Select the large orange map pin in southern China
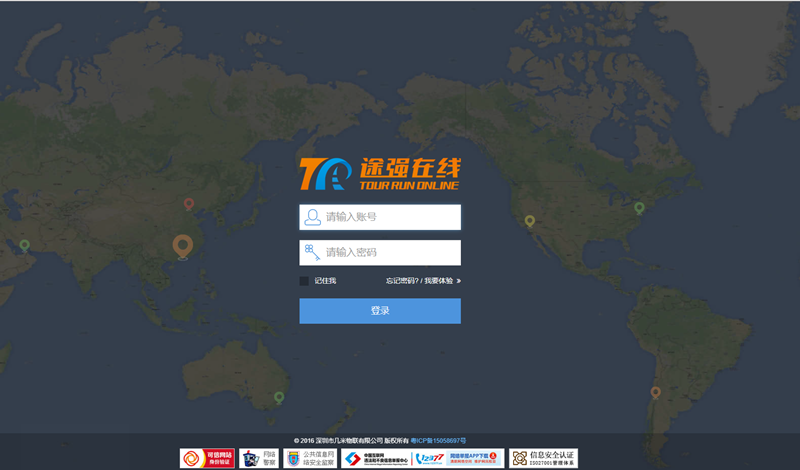Image resolution: width=800 pixels, height=470 pixels. [x=183, y=247]
